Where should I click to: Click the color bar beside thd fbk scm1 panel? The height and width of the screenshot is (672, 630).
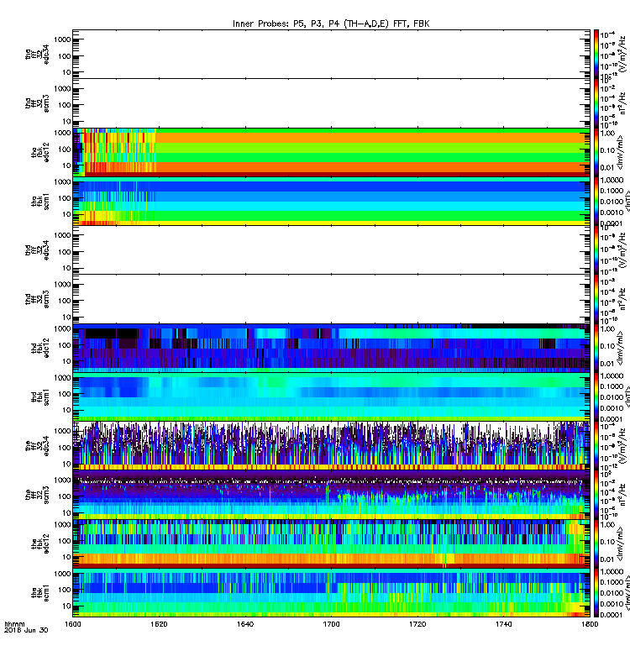click(596, 396)
